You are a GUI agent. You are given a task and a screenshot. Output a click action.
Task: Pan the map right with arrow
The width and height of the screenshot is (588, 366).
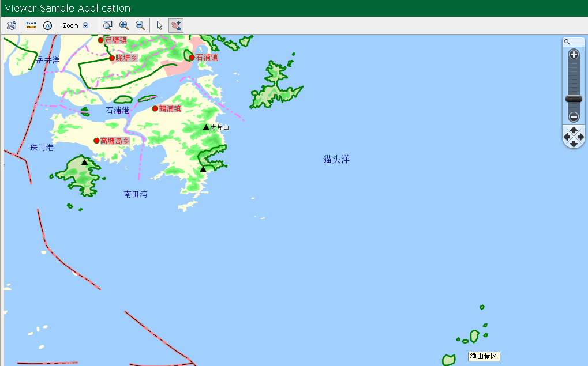point(580,137)
